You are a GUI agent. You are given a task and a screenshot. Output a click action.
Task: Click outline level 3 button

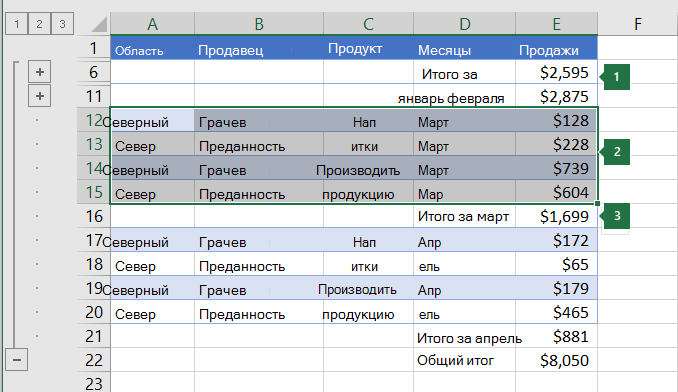click(62, 24)
